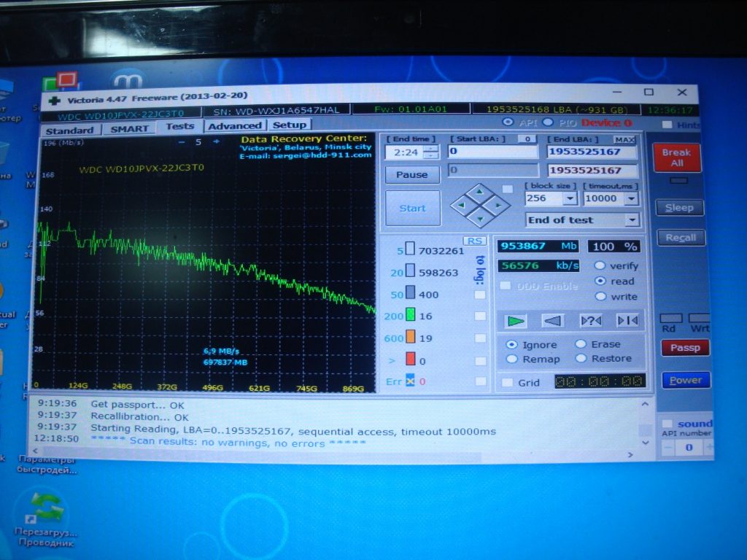The width and height of the screenshot is (747, 560).
Task: Click the Pause button
Action: tap(412, 174)
